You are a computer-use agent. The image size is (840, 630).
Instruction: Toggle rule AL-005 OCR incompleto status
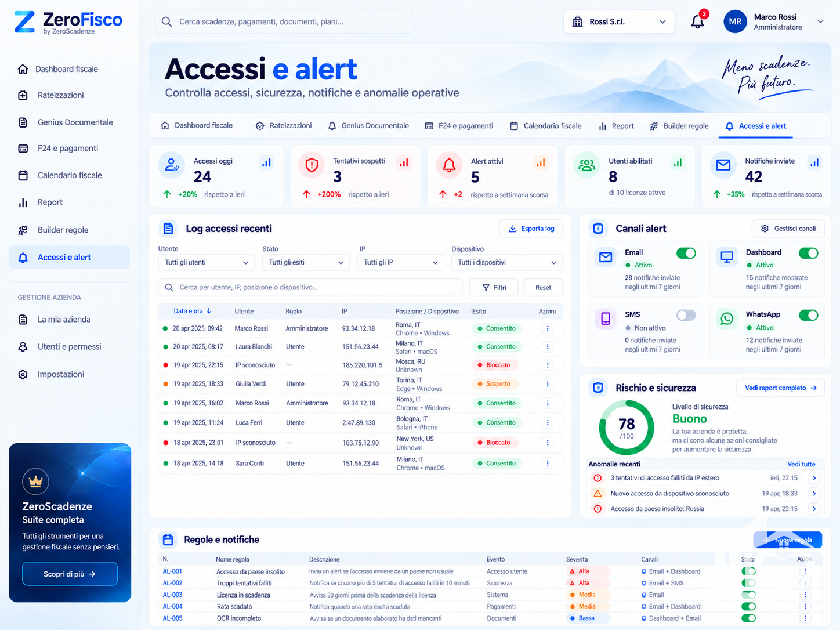click(x=749, y=618)
